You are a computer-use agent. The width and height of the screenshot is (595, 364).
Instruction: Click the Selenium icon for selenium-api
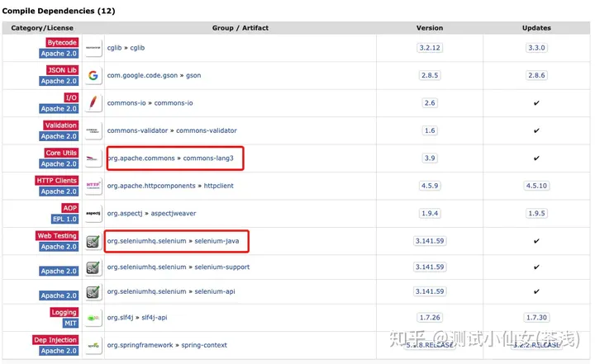coord(93,291)
